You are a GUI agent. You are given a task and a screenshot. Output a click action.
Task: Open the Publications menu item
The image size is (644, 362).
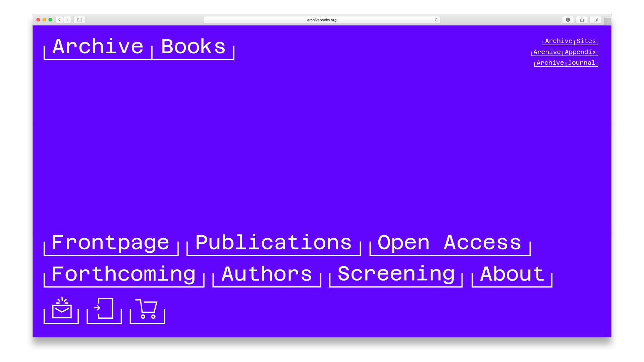(x=273, y=243)
